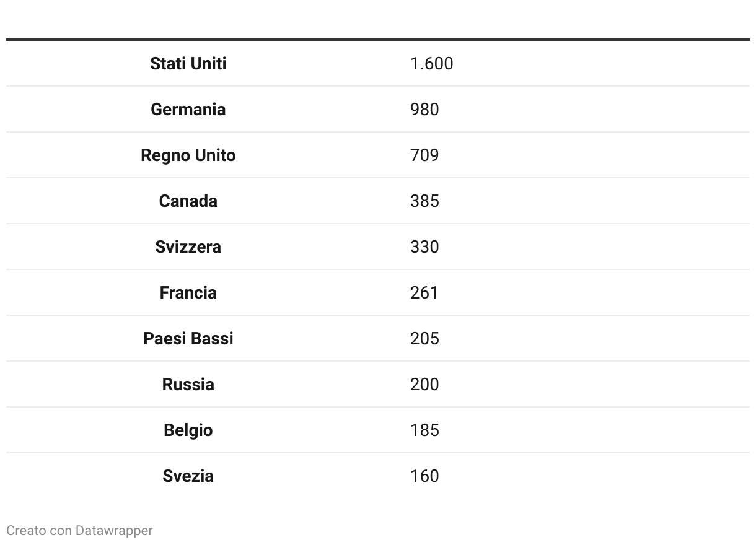Screen dimensions: 756x545
Task: Click the Svezia country cell
Action: (x=188, y=476)
